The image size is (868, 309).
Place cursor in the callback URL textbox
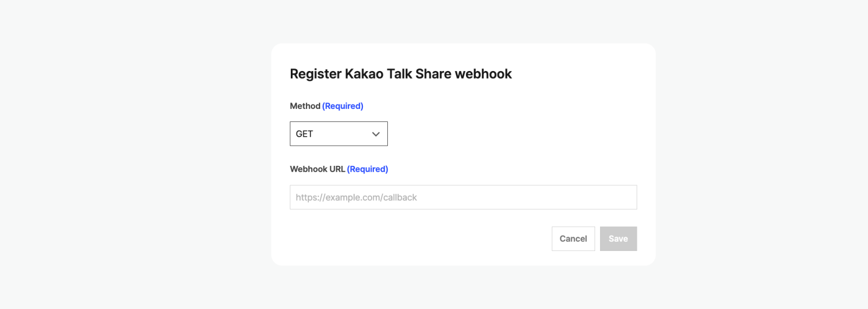click(463, 197)
